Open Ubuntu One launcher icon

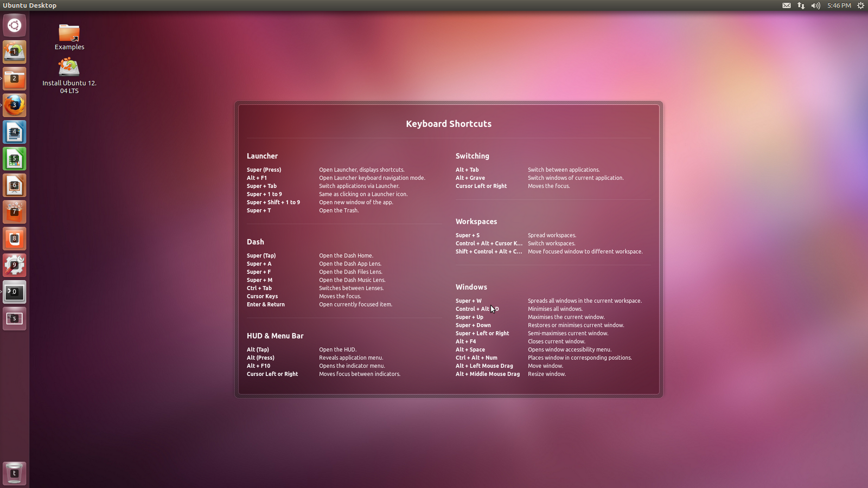pos(15,239)
